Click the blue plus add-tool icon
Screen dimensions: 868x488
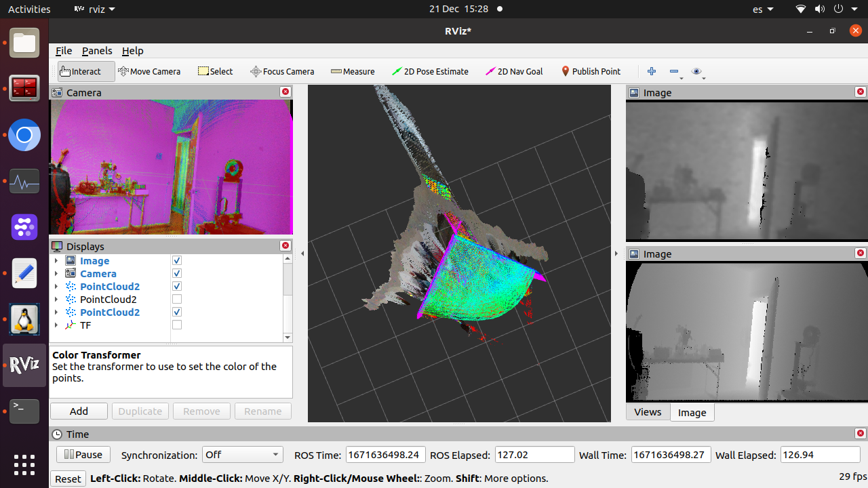click(x=652, y=71)
